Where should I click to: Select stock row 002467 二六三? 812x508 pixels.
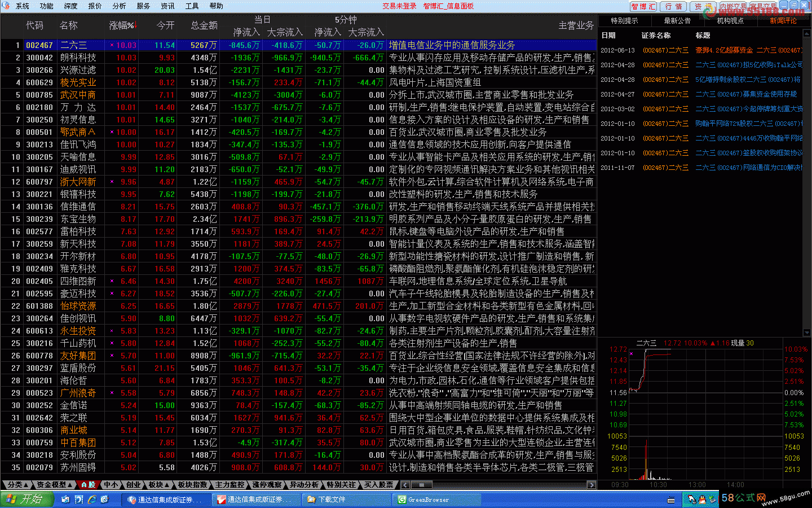click(x=298, y=45)
